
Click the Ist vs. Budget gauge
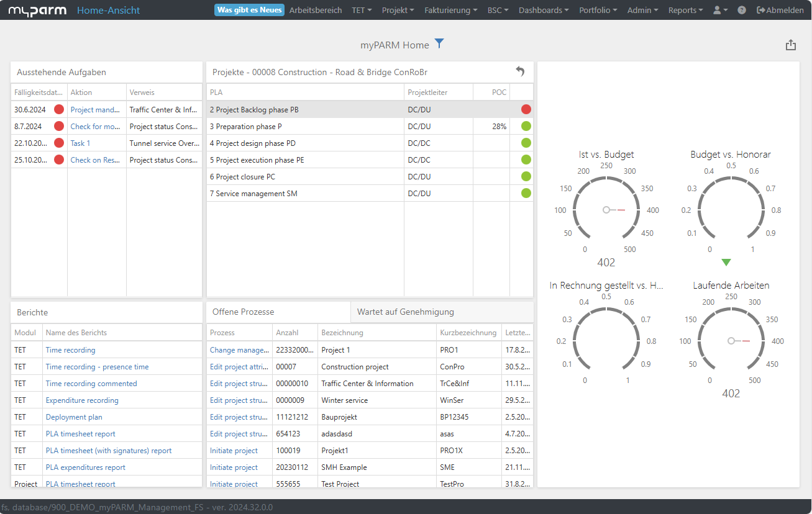pyautogui.click(x=606, y=210)
